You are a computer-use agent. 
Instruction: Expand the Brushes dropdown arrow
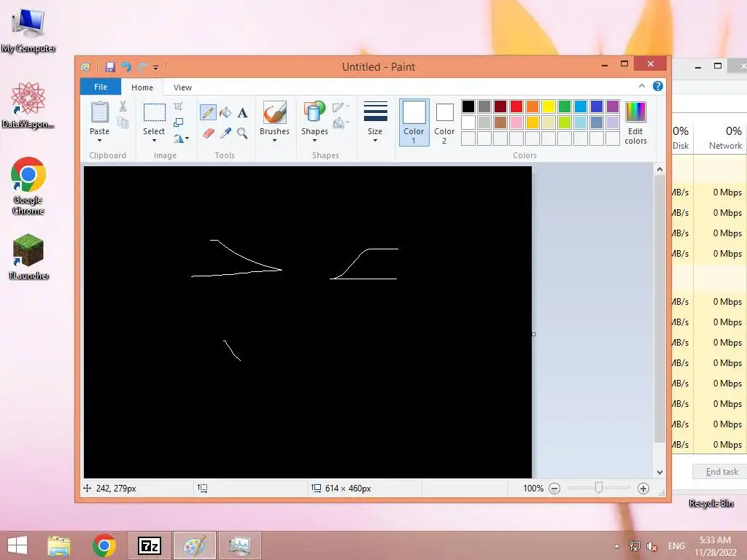(274, 141)
